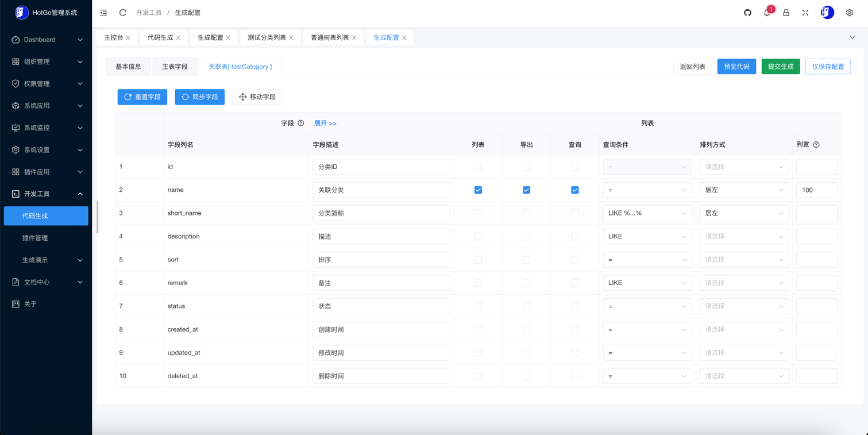Open the GitHub repository icon
The width and height of the screenshot is (868, 435).
pyautogui.click(x=747, y=13)
